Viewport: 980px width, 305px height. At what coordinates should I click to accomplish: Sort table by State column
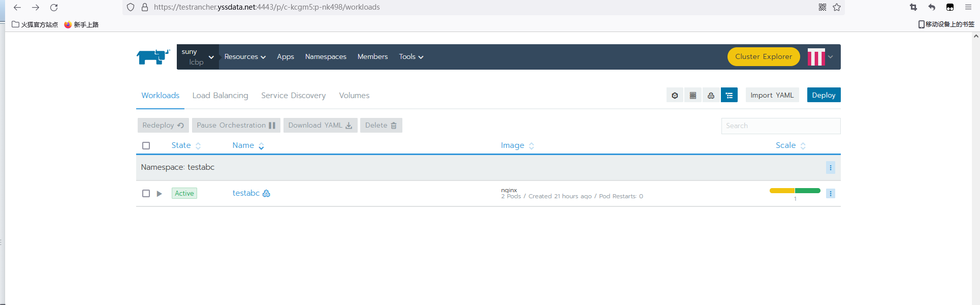point(186,145)
